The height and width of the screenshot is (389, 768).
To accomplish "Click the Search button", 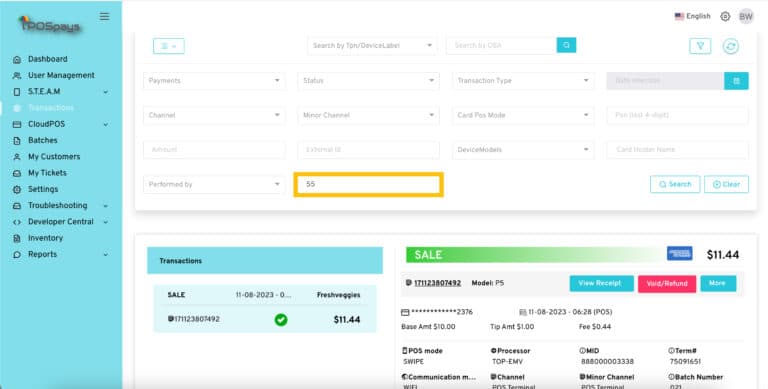I will (675, 184).
